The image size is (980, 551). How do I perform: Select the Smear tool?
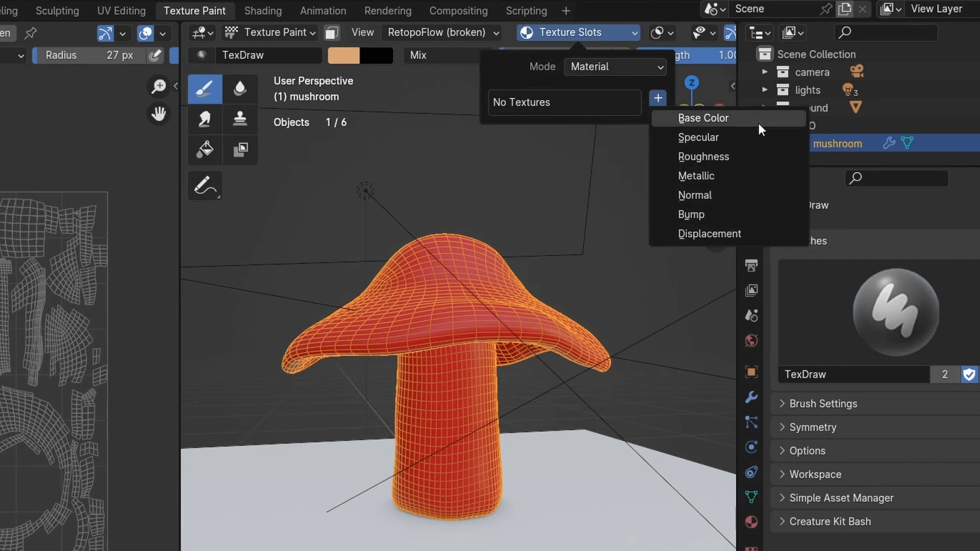tap(204, 119)
